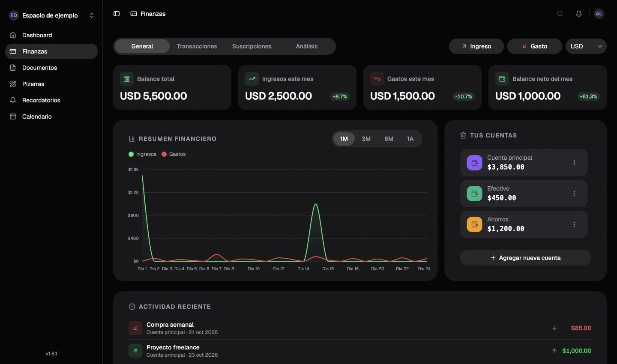Click the Ingresos este mes trend icon
The height and width of the screenshot is (364, 617).
(x=252, y=79)
